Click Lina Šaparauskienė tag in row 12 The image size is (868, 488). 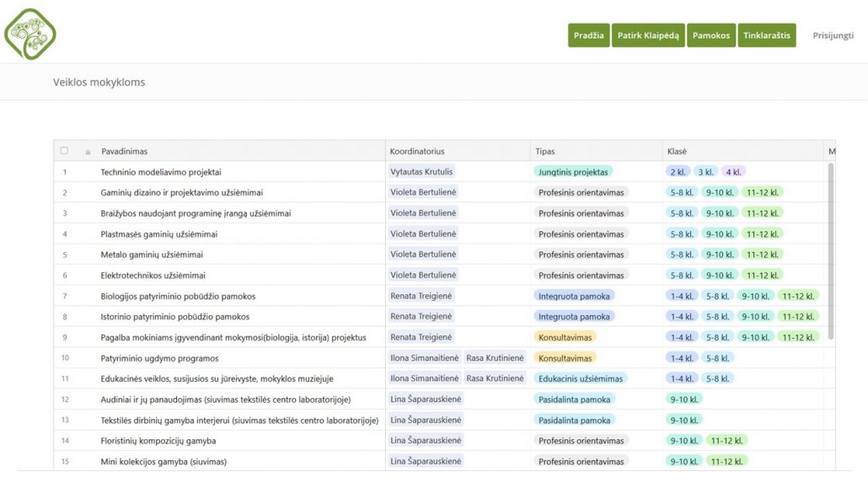(x=425, y=399)
